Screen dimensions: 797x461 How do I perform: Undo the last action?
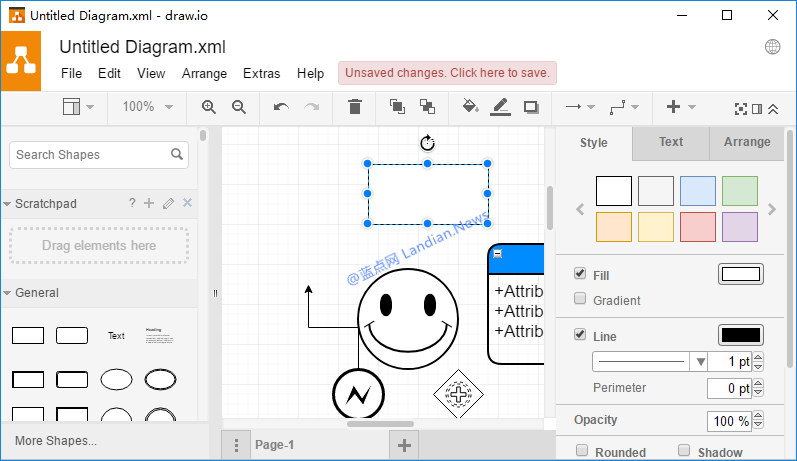click(281, 107)
